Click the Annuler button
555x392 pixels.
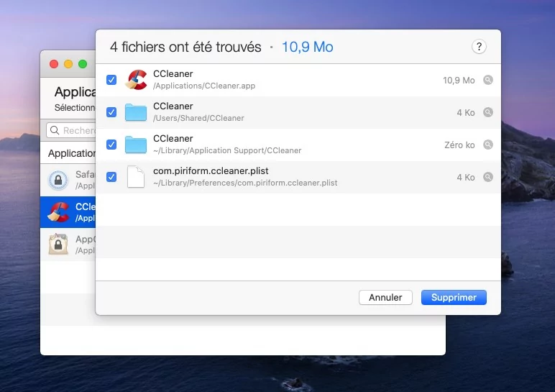(x=385, y=298)
